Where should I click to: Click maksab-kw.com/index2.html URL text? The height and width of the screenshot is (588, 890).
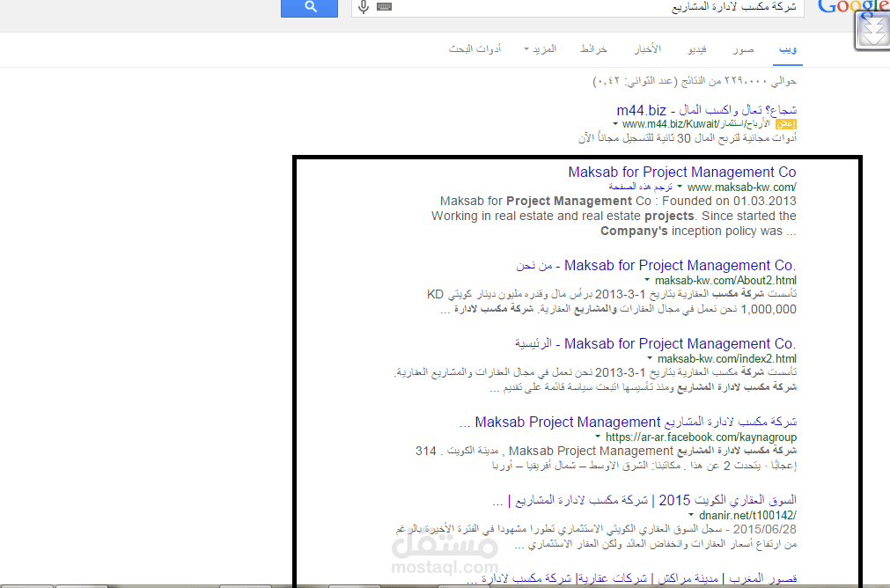tap(727, 359)
